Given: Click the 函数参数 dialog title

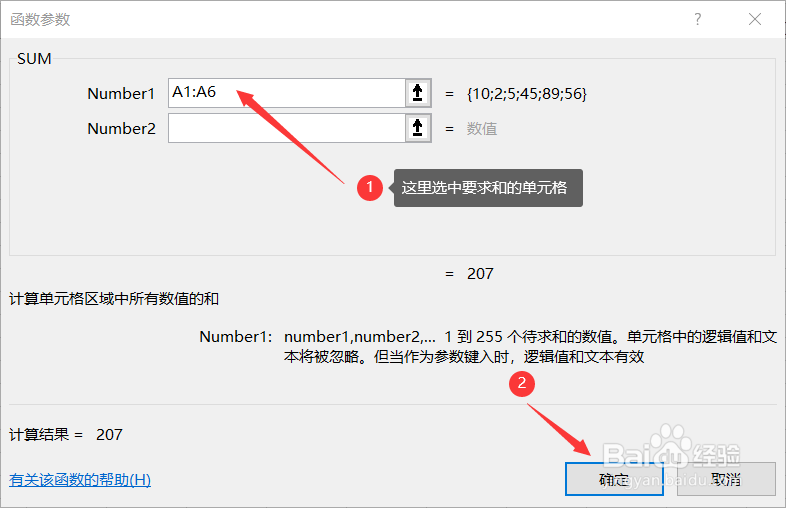Looking at the screenshot, I should point(40,20).
